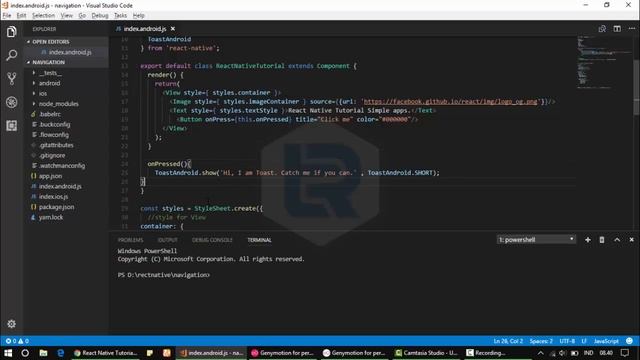Open the Help menu
Viewport: 640px width, 360px height.
coord(138,16)
